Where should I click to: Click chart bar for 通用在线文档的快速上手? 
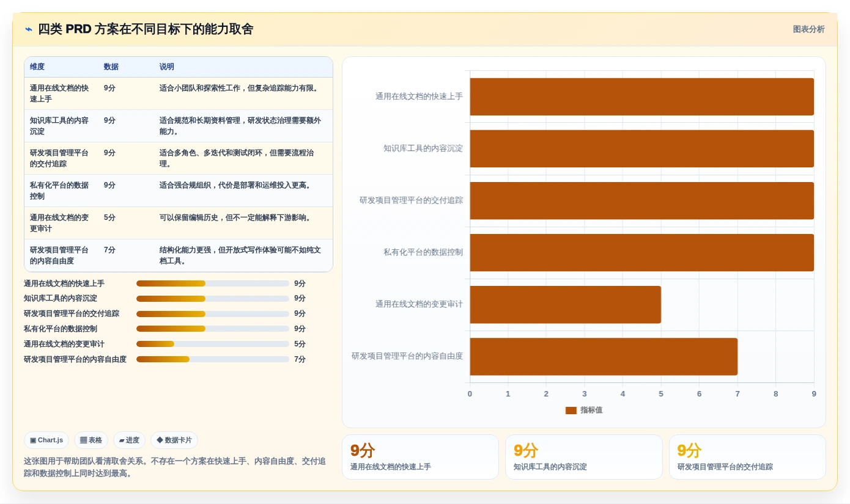tap(641, 97)
